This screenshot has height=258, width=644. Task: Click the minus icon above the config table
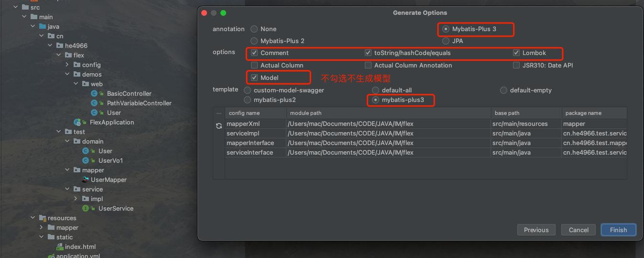(219, 113)
